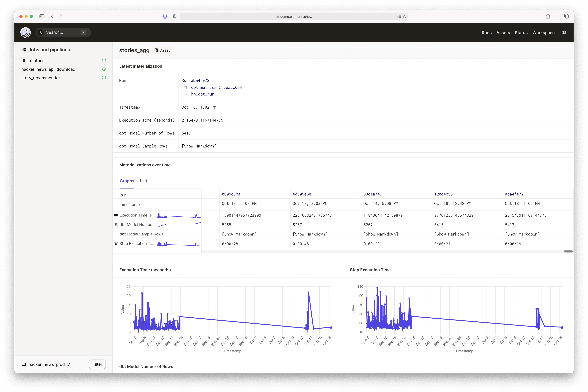
Task: Switch to the List tab
Action: click(x=143, y=181)
